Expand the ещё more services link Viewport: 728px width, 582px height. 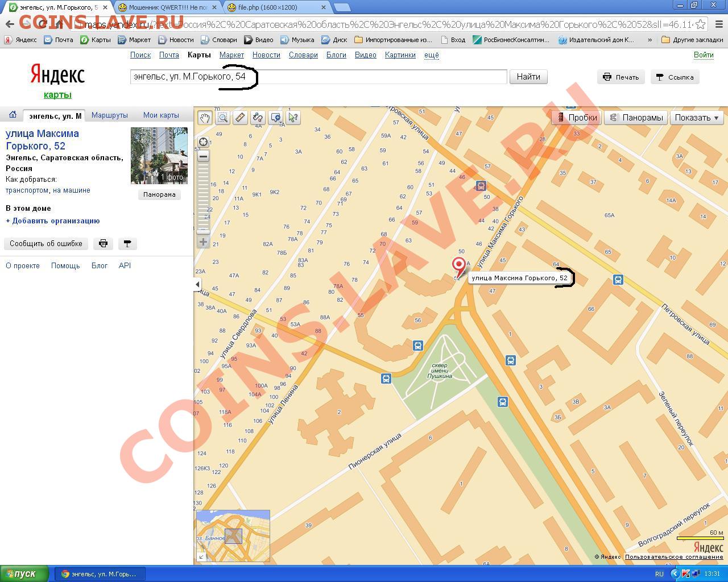click(x=431, y=55)
